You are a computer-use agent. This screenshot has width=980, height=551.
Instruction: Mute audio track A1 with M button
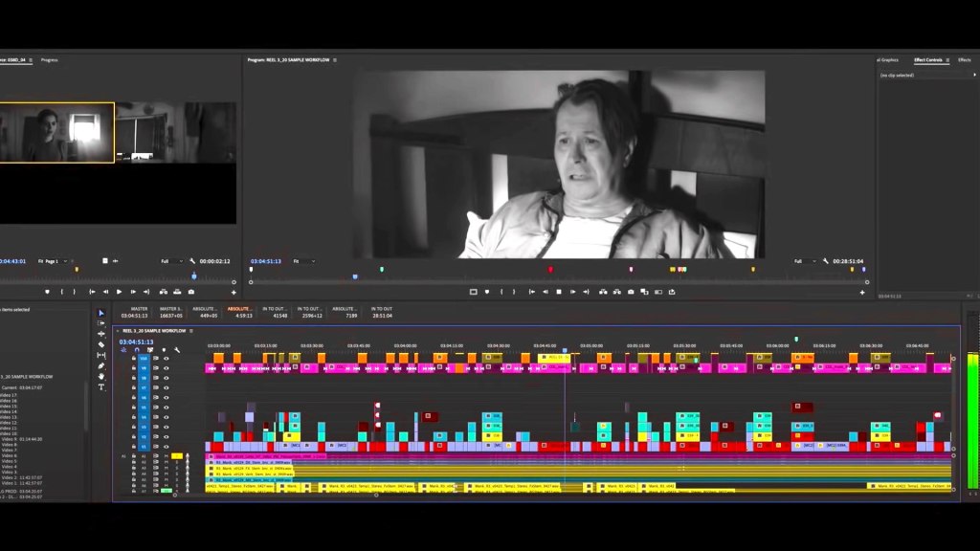(167, 456)
